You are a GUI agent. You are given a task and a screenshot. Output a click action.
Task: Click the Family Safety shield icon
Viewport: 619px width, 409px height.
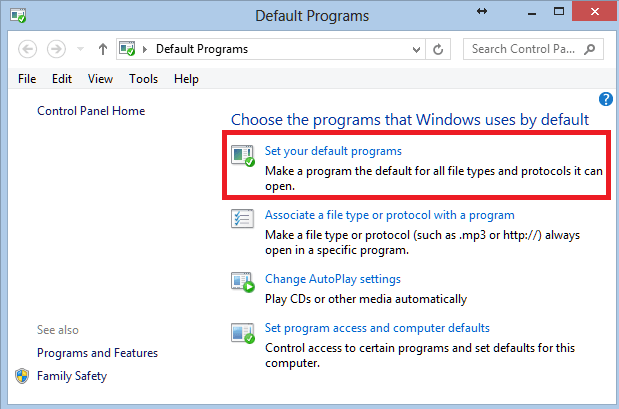22,376
